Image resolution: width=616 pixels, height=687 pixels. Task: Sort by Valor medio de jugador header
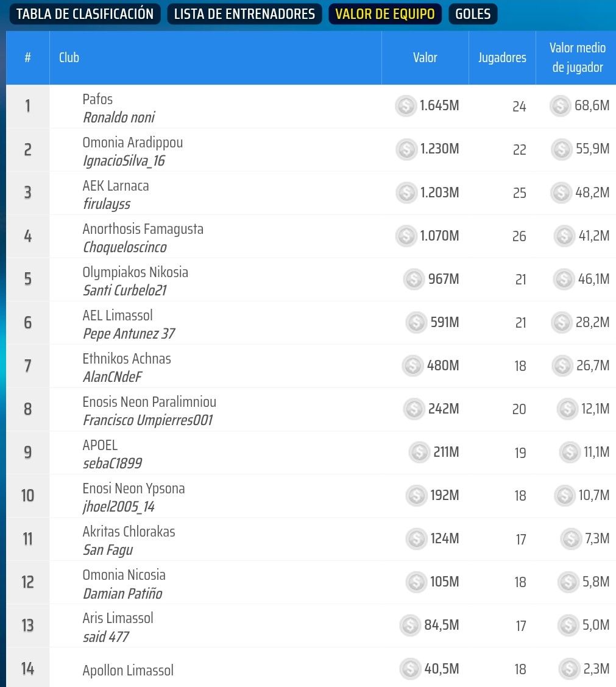576,58
